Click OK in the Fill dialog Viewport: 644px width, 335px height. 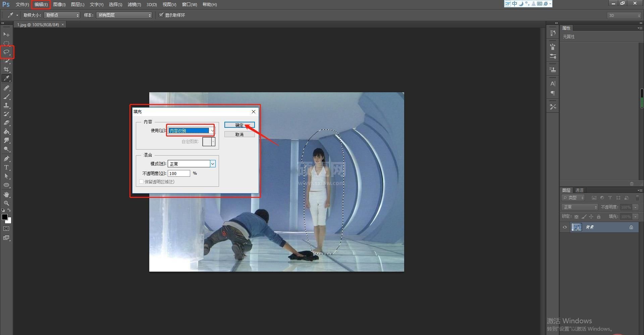pyautogui.click(x=239, y=125)
